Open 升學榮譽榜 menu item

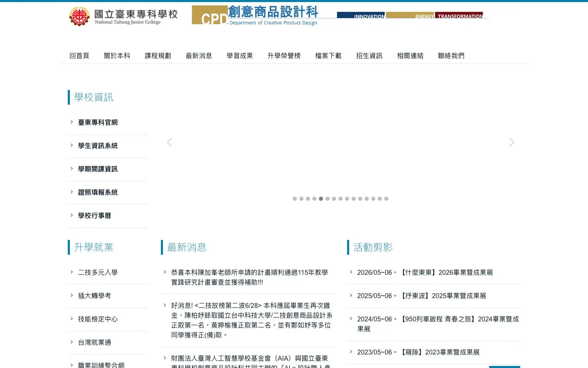(x=284, y=56)
